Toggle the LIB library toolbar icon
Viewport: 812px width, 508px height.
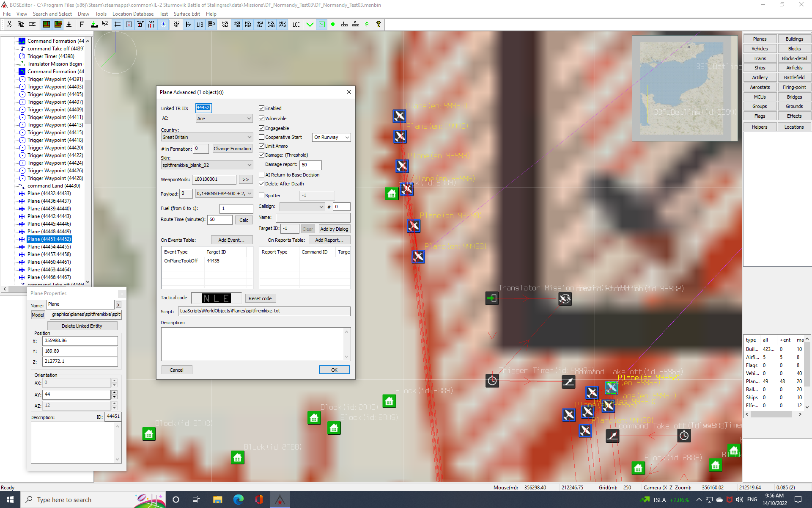tap(200, 25)
